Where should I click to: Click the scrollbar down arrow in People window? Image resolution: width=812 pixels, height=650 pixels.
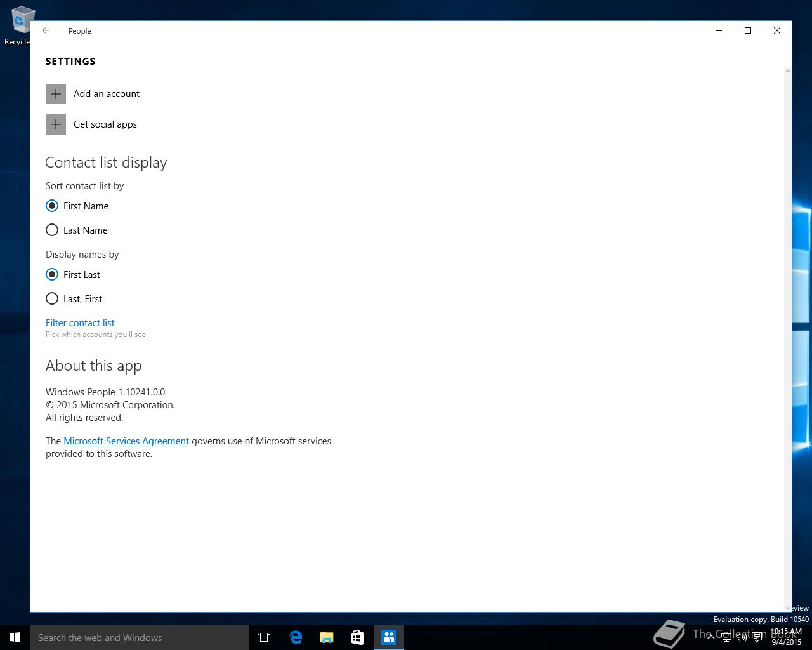coord(788,608)
